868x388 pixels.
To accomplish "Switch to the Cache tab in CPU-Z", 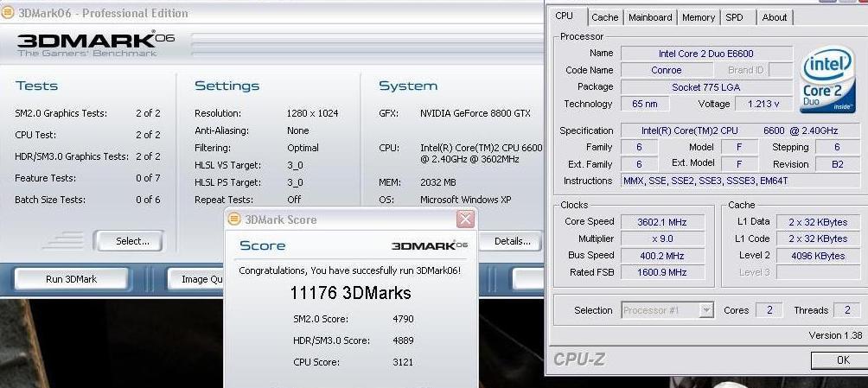I will (604, 17).
